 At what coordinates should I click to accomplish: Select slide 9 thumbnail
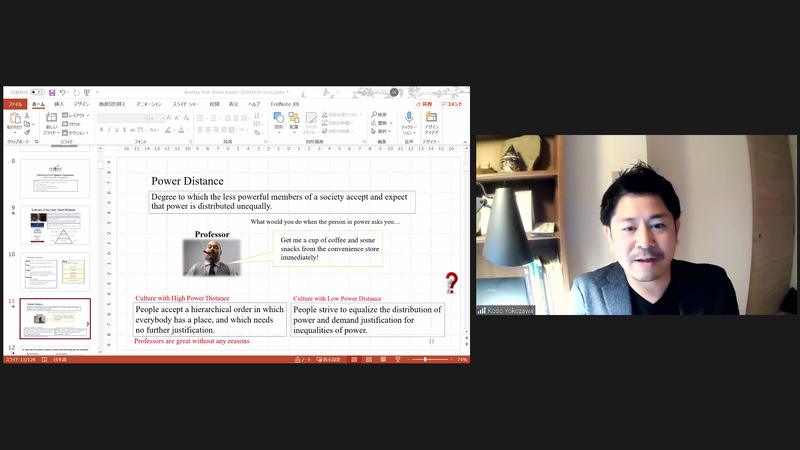pos(55,225)
